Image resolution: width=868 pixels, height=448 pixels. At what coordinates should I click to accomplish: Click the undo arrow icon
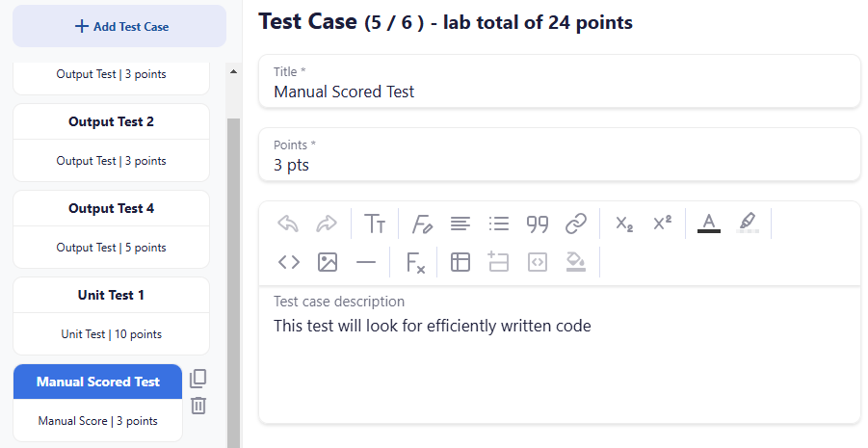tap(288, 224)
